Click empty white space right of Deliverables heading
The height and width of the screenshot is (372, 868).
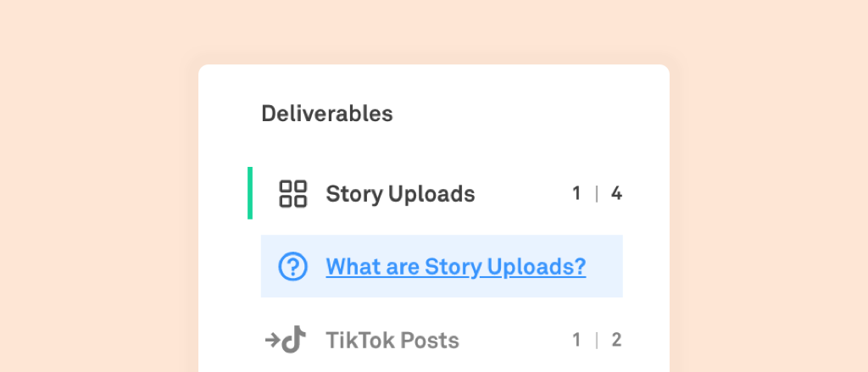[x=526, y=114]
